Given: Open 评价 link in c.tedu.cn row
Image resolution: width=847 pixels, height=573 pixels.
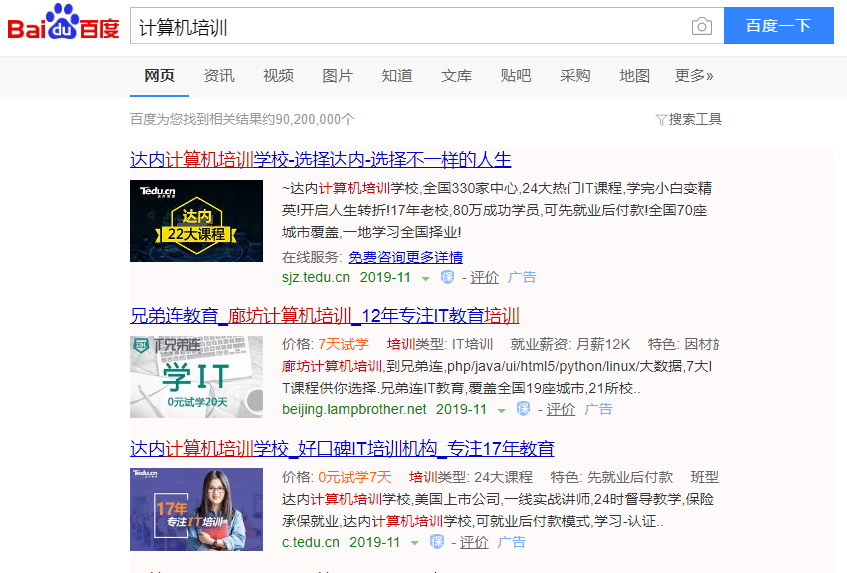Looking at the screenshot, I should tap(474, 542).
